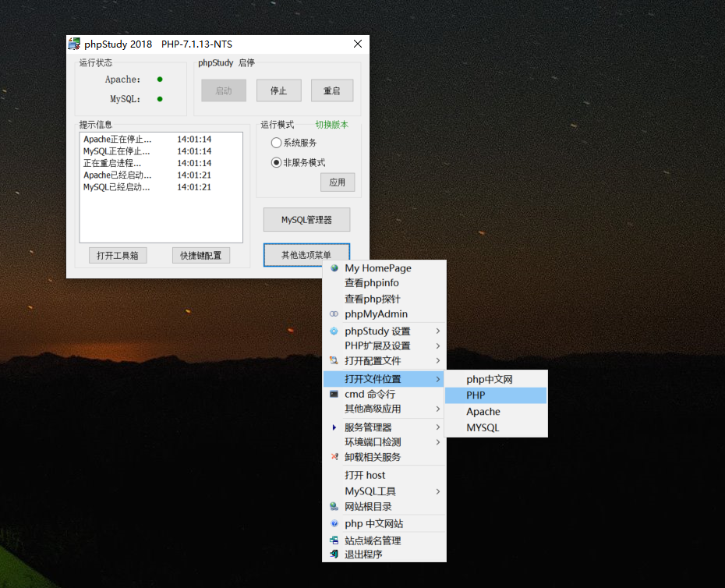Click the 快捷键配置 button

(201, 255)
